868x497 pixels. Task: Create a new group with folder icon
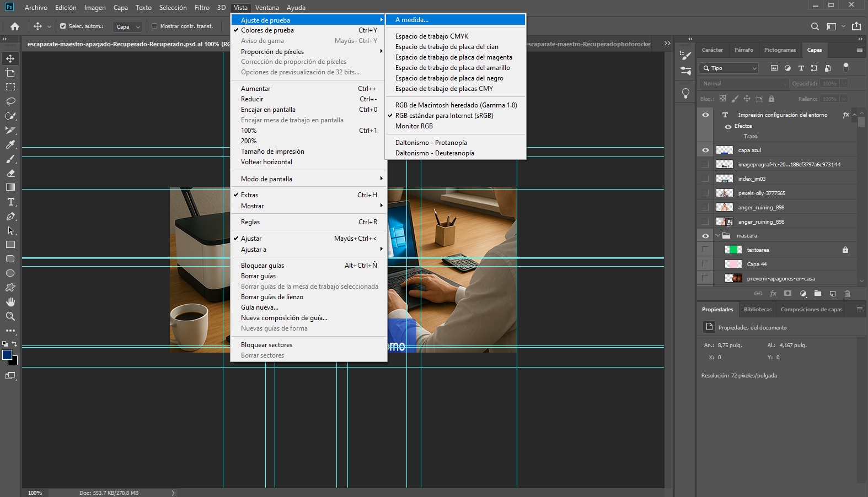(817, 294)
